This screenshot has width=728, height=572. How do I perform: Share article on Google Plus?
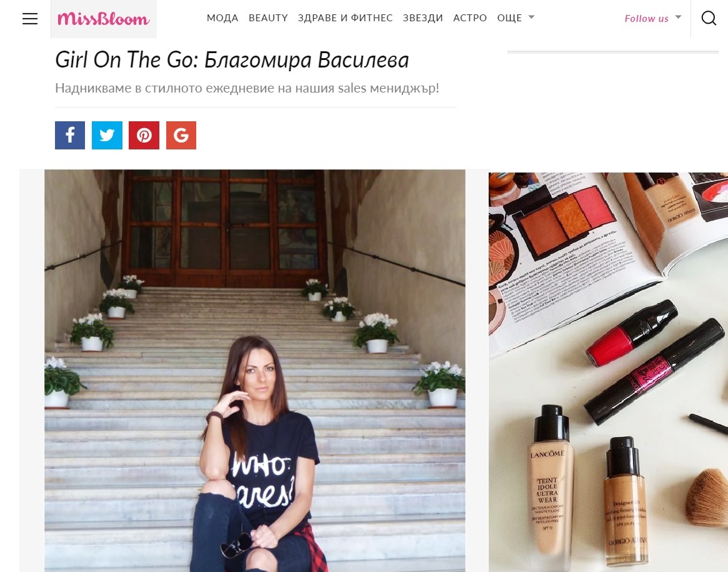(x=181, y=135)
